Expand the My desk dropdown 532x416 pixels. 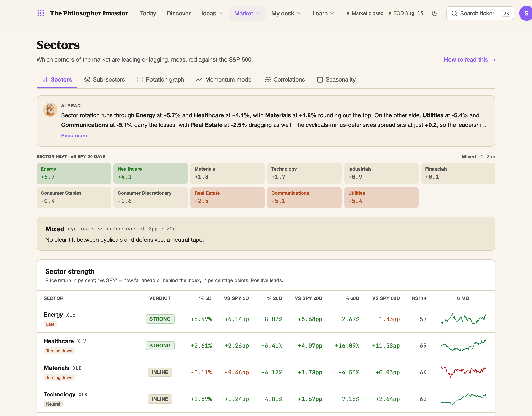click(286, 13)
